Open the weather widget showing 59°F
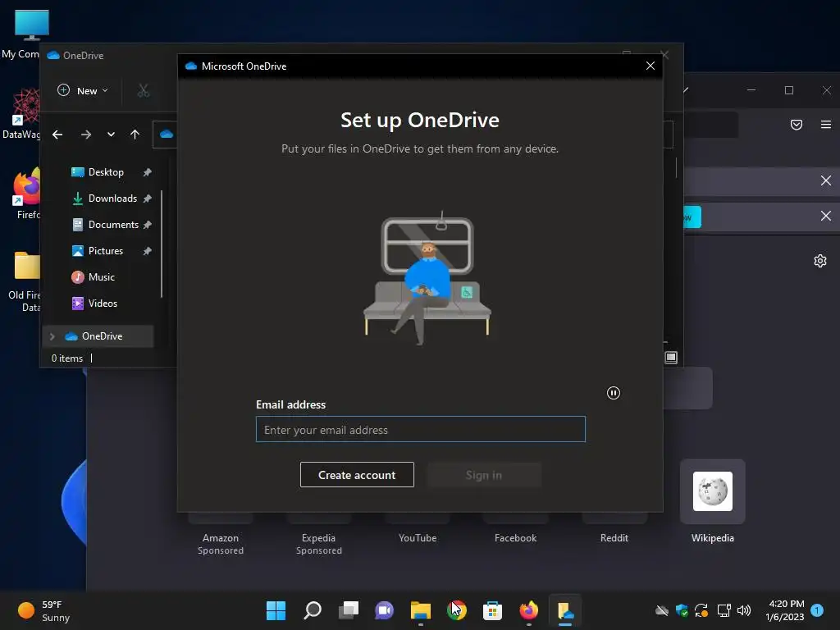The image size is (840, 630). click(44, 610)
